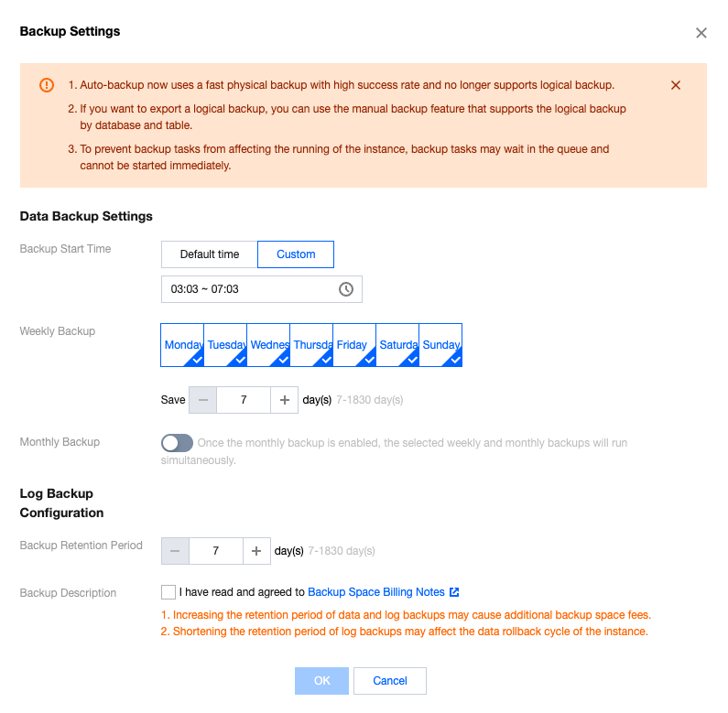Decrease weekly Save days with minus
Screen dimensions: 728x713
(x=203, y=400)
